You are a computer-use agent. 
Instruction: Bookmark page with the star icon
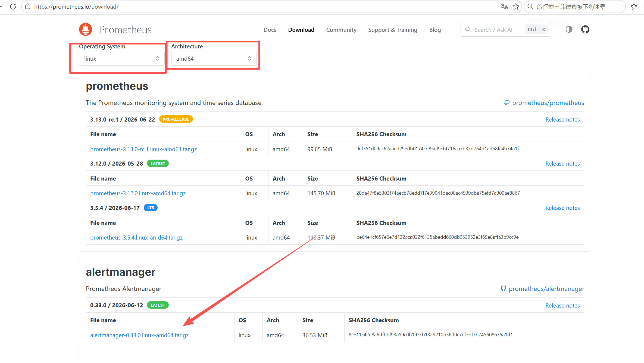click(x=516, y=7)
